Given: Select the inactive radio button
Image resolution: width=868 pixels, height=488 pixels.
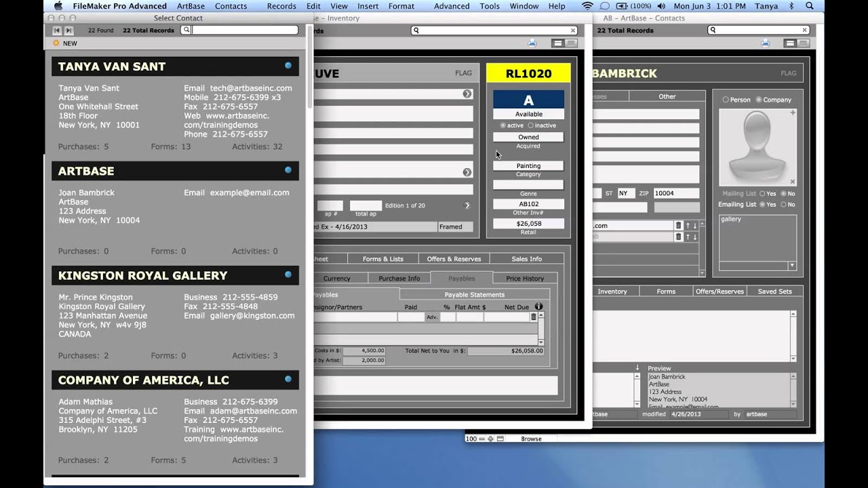Looking at the screenshot, I should point(530,125).
